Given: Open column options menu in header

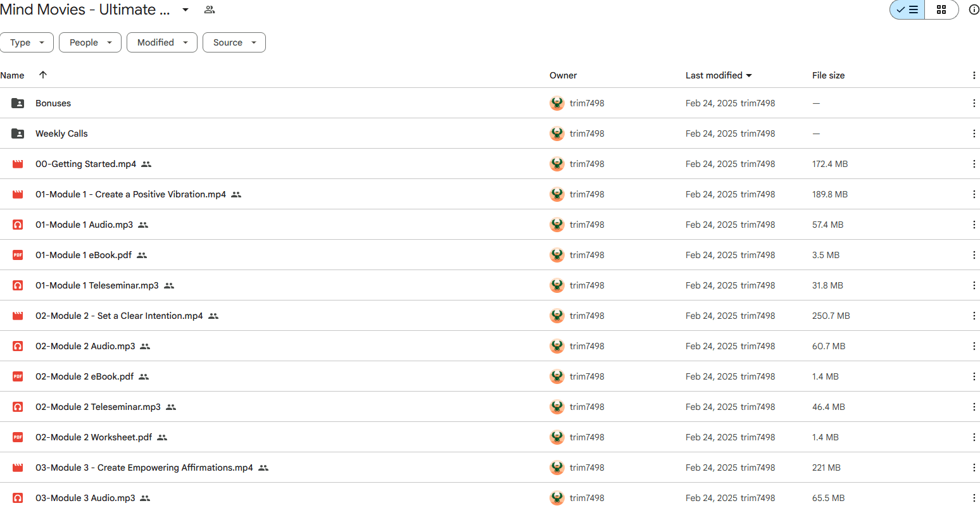Looking at the screenshot, I should pyautogui.click(x=974, y=75).
